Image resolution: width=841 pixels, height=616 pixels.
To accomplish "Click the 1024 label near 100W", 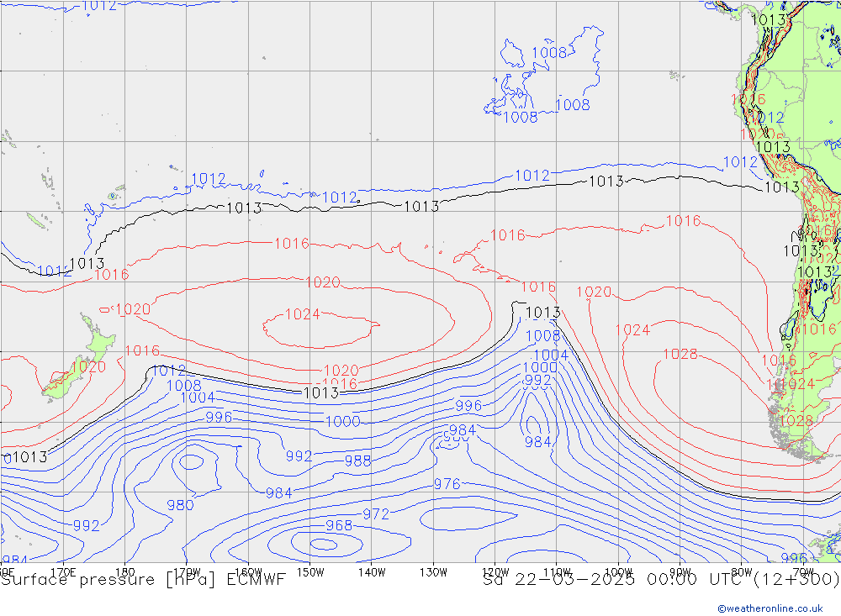I will click(x=632, y=330).
